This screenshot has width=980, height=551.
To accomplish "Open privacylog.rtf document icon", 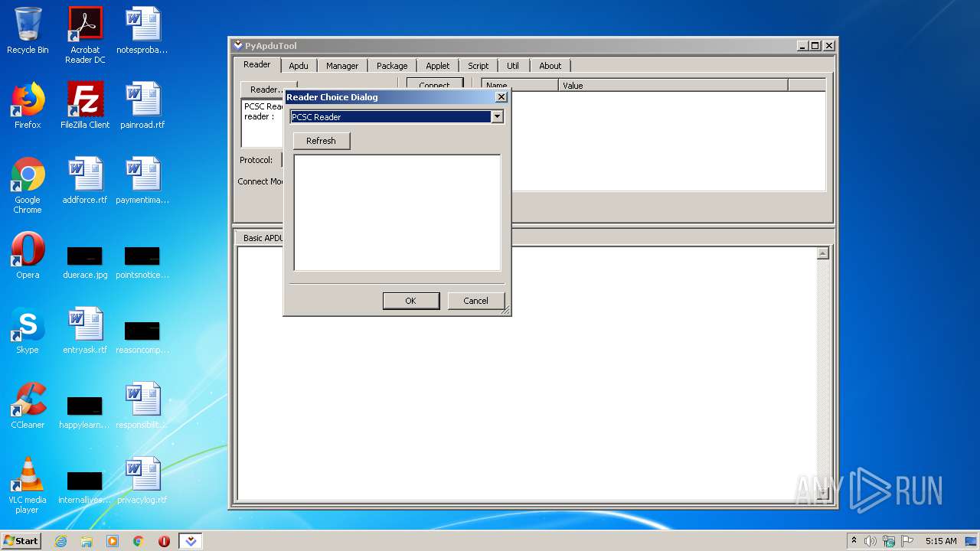I will coord(142,481).
